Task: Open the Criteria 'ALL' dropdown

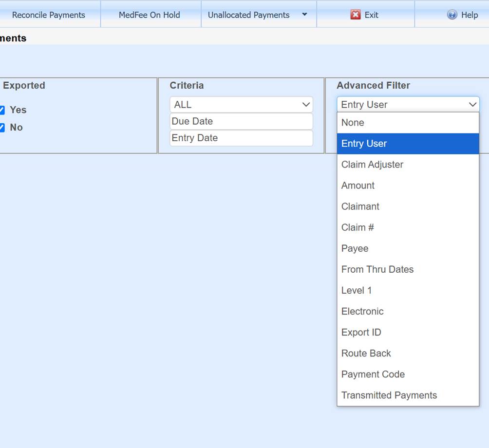Action: point(241,104)
